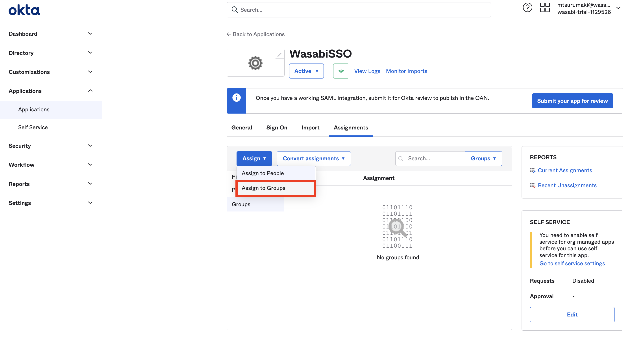Click the magnifier icon in top search bar

click(235, 10)
